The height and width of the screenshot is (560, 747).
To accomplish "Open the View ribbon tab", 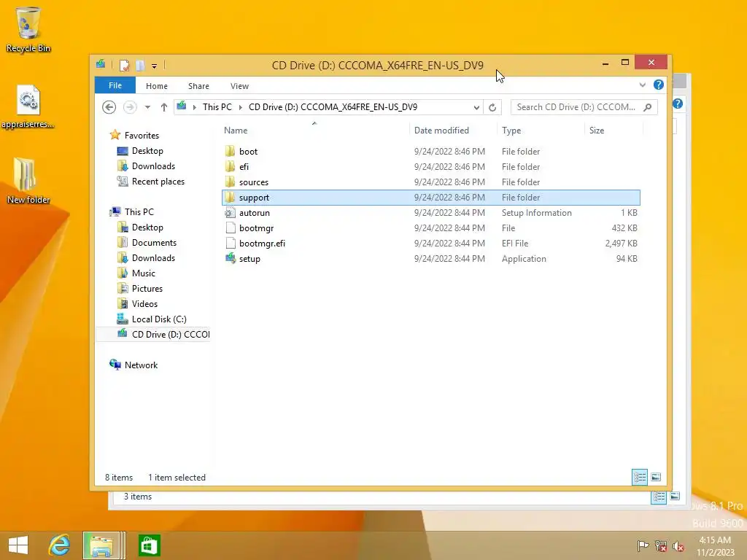I will coord(239,86).
